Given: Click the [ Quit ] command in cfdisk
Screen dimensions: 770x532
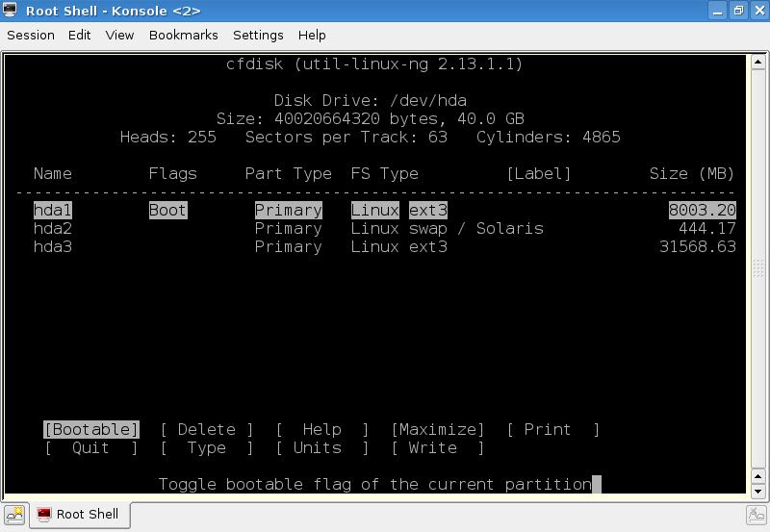Looking at the screenshot, I should click(x=91, y=448).
